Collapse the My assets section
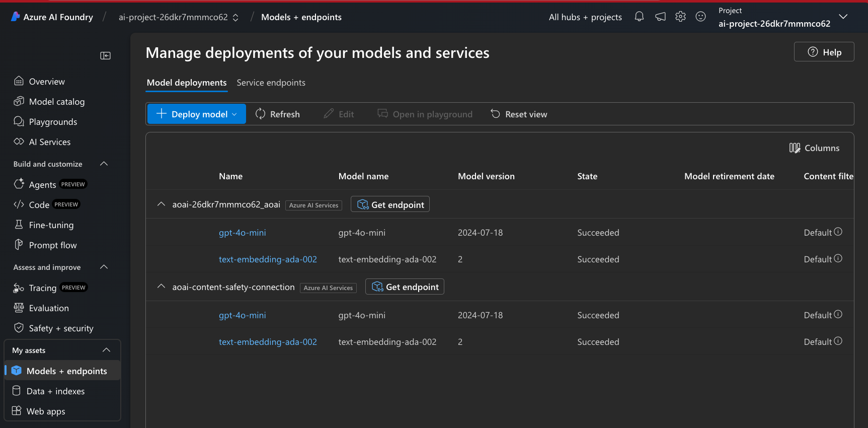This screenshot has height=428, width=868. 106,350
